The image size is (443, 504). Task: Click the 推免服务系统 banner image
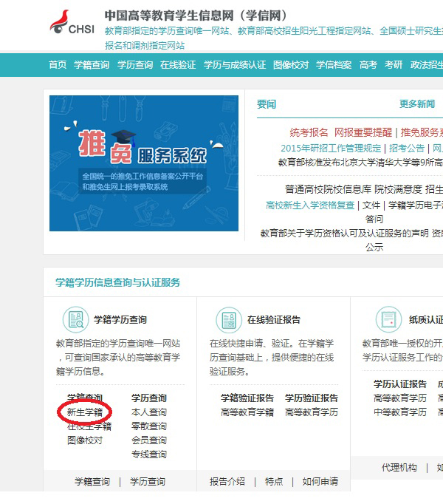point(144,163)
